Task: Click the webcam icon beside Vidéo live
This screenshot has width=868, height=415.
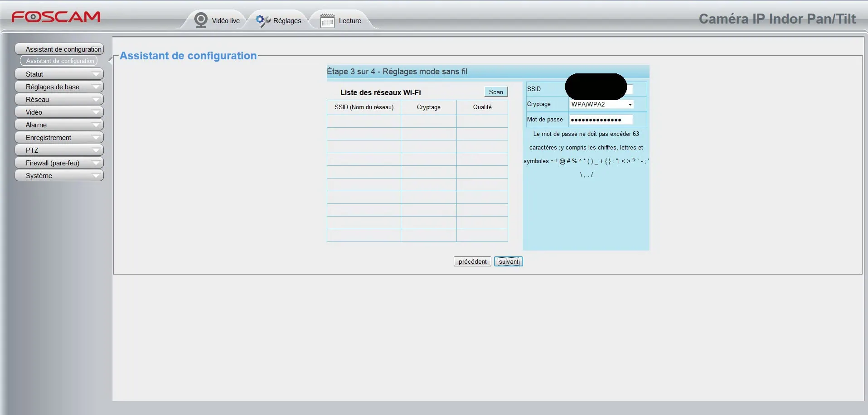Action: tap(200, 20)
